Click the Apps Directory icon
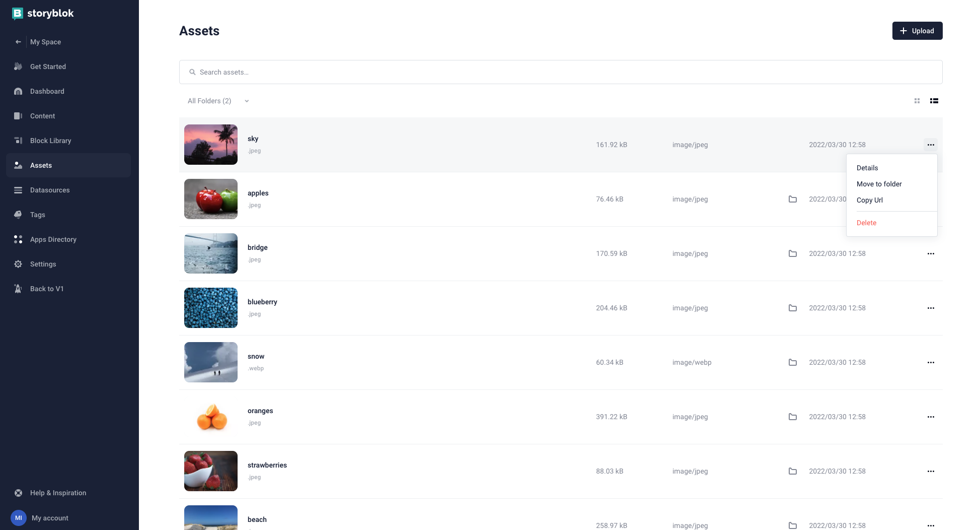Screen dimensions: 980x530 coord(18,239)
